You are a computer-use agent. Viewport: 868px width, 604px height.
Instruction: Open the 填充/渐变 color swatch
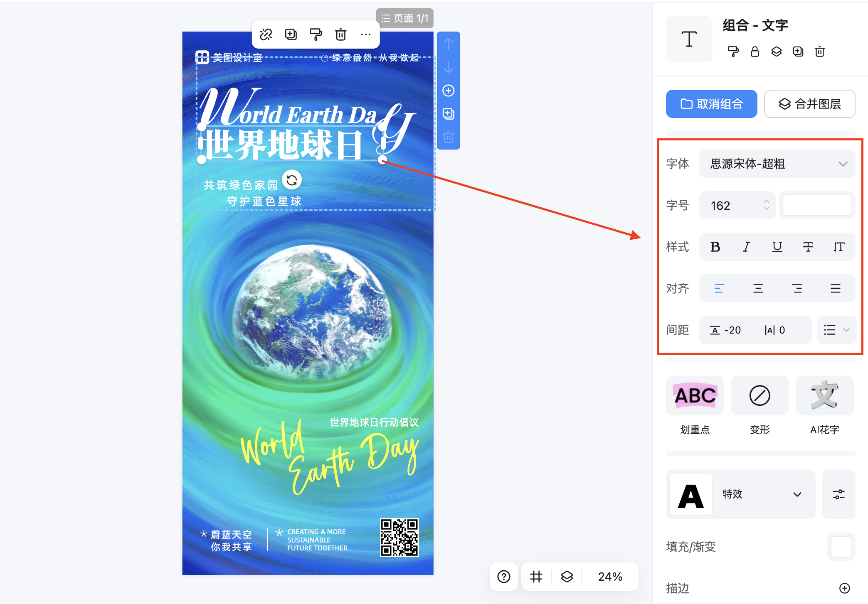coord(841,547)
